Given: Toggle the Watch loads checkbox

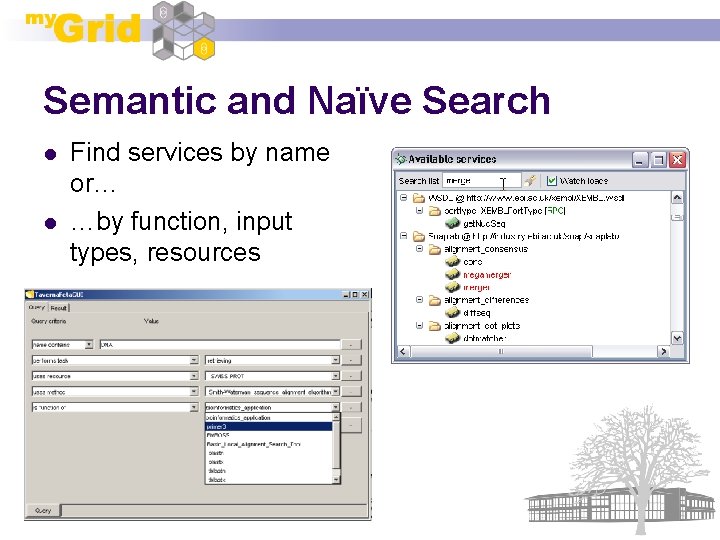Looking at the screenshot, I should point(551,180).
